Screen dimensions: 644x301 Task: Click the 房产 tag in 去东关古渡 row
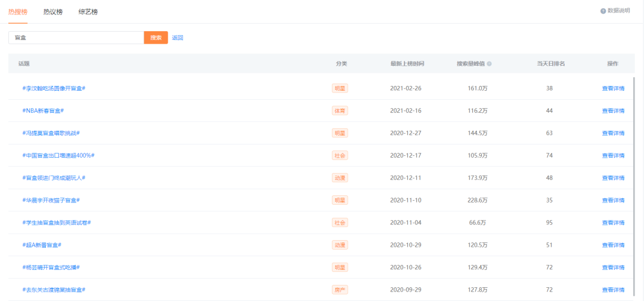click(340, 290)
